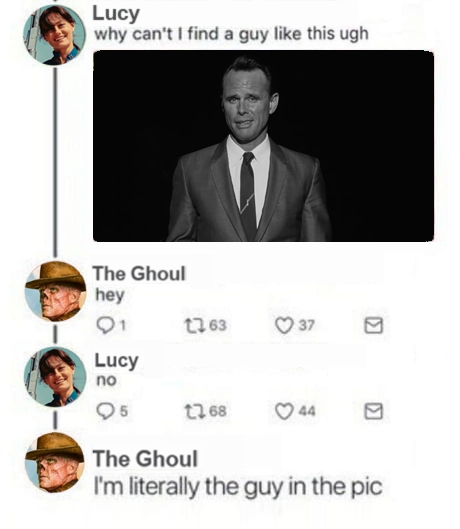Click Lucy's profile picture next to "no"
Image resolution: width=460 pixels, height=529 pixels.
pos(55,377)
